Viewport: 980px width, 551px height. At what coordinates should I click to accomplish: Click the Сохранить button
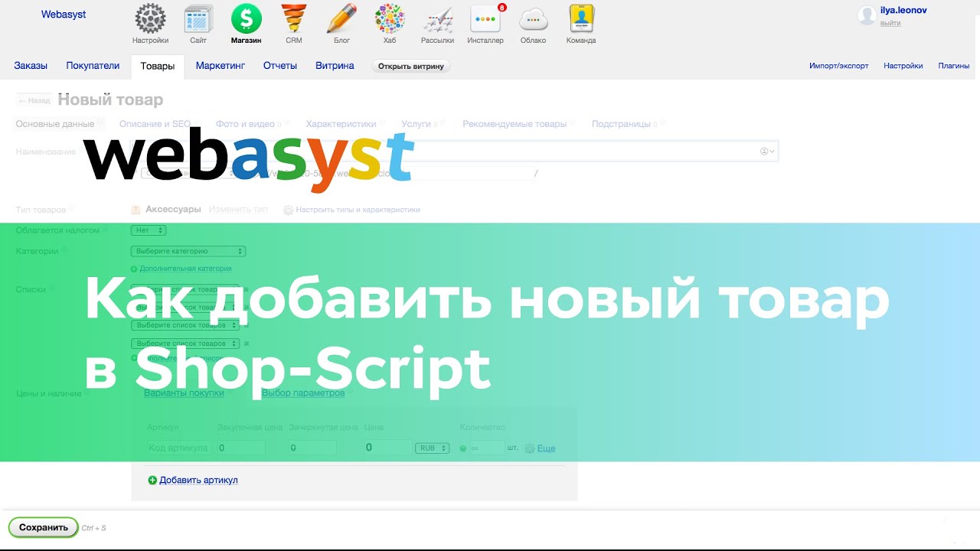click(44, 527)
